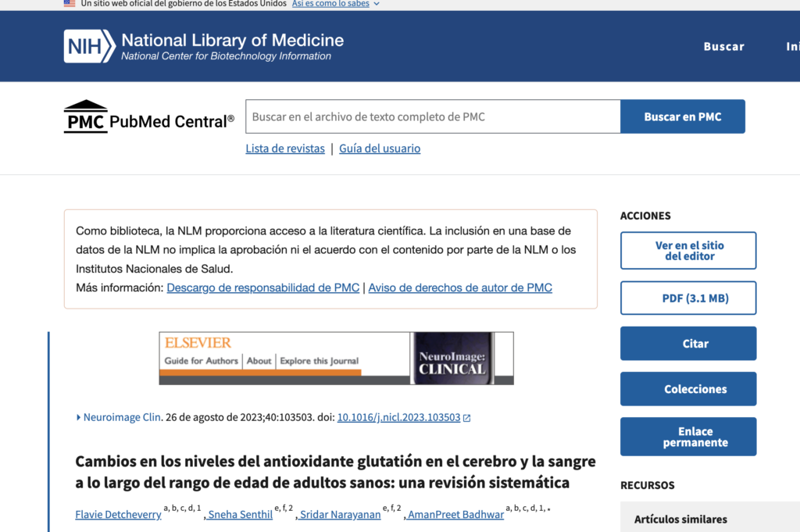Click the Citar button
The height and width of the screenshot is (532, 800).
(688, 344)
